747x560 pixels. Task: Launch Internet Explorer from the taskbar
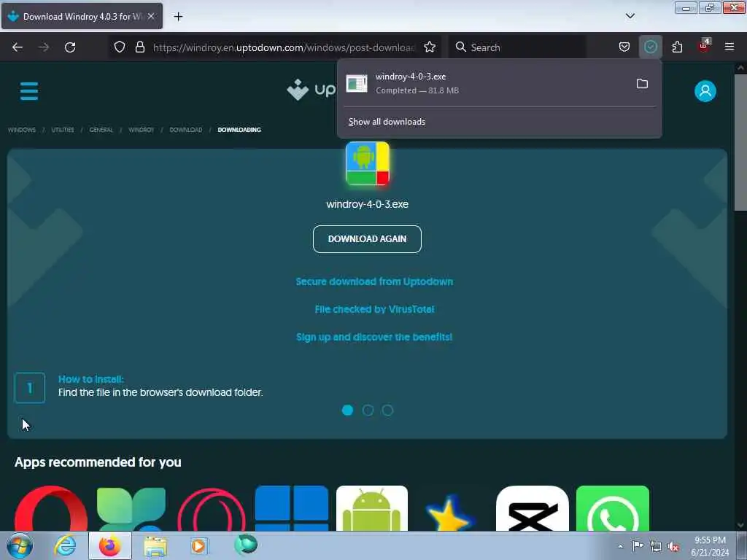coord(65,545)
